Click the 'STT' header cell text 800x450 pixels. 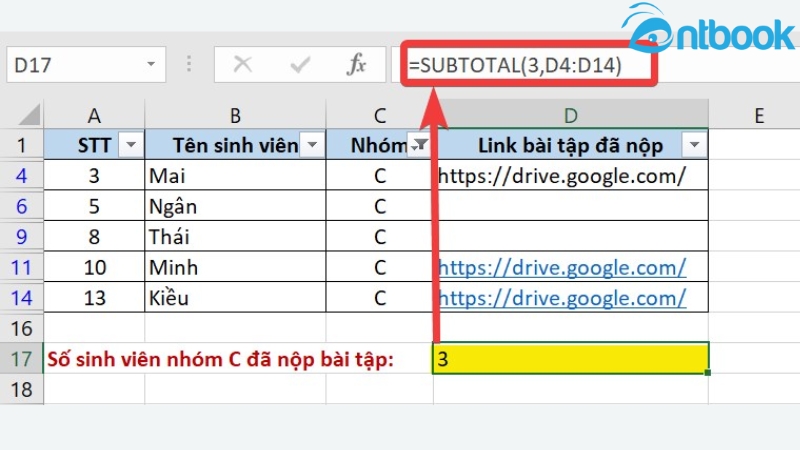[94, 145]
